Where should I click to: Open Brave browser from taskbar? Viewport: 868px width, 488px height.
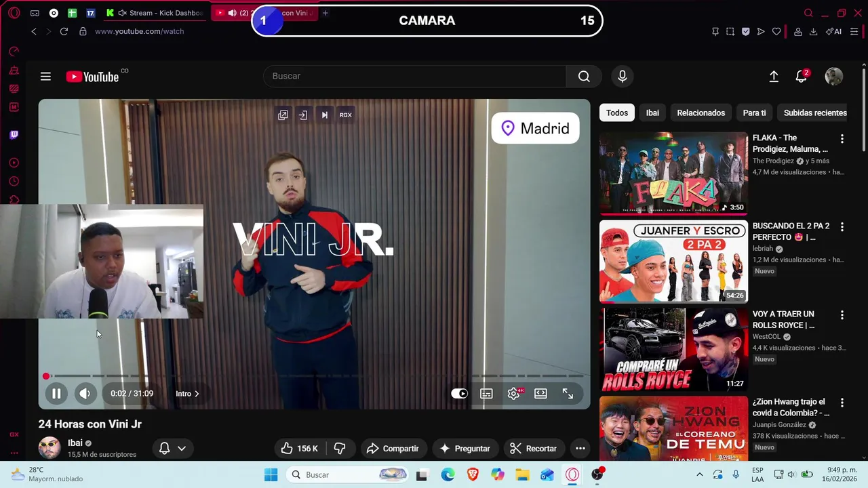click(x=473, y=474)
